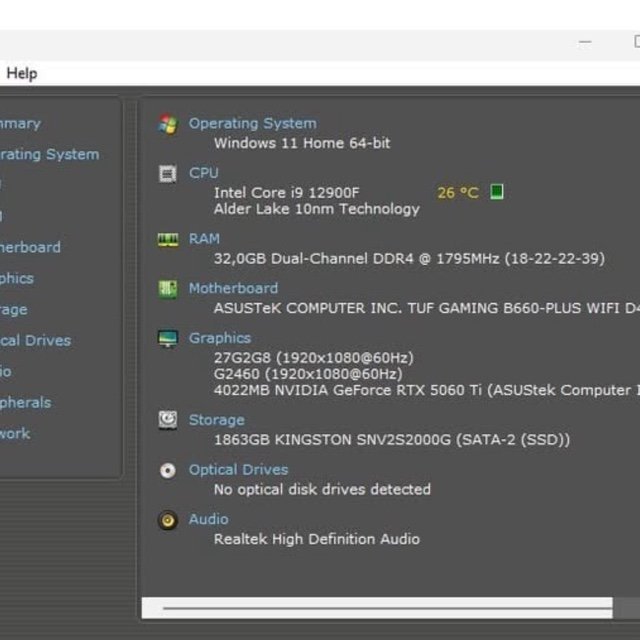Select Motherboard in the left sidebar

[30, 247]
